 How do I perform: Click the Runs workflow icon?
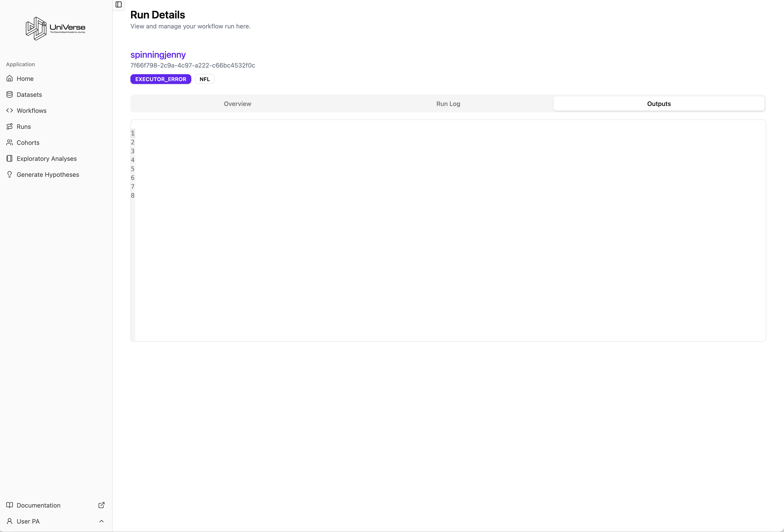click(x=10, y=127)
